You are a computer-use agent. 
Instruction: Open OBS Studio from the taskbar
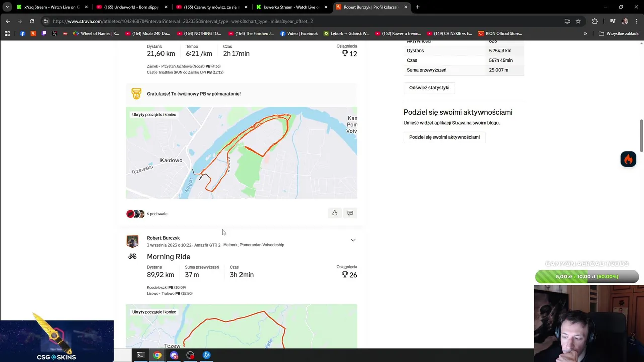click(190, 355)
